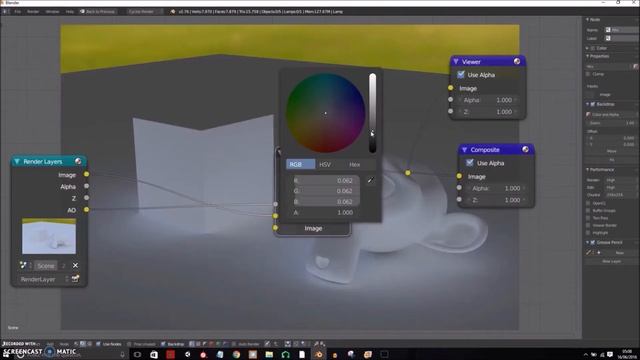Expand the Color panel in sidebar
640x360 pixels.
[588, 48]
